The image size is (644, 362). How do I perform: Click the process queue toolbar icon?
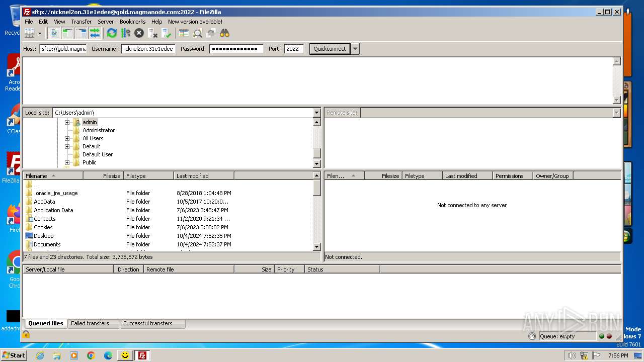pyautogui.click(x=125, y=33)
